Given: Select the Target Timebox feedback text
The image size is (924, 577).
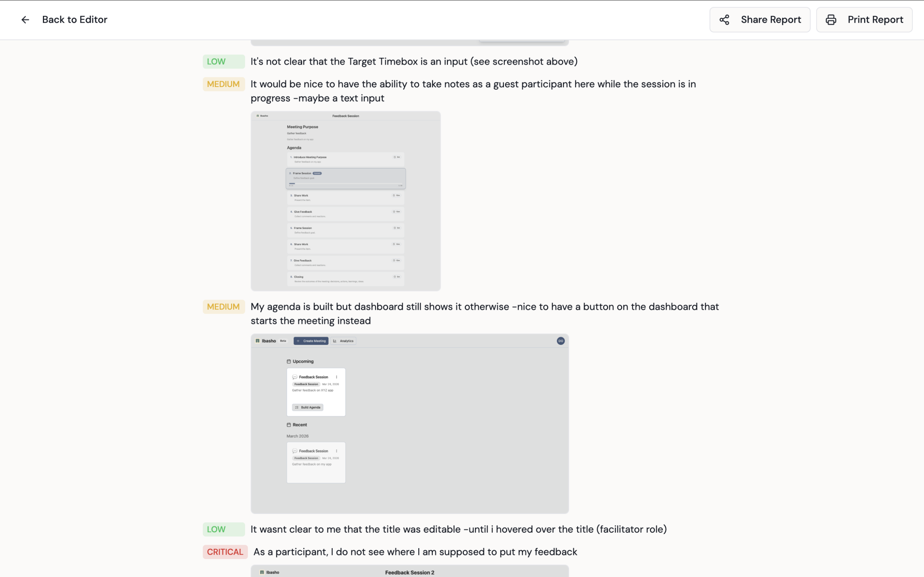Looking at the screenshot, I should (x=414, y=61).
